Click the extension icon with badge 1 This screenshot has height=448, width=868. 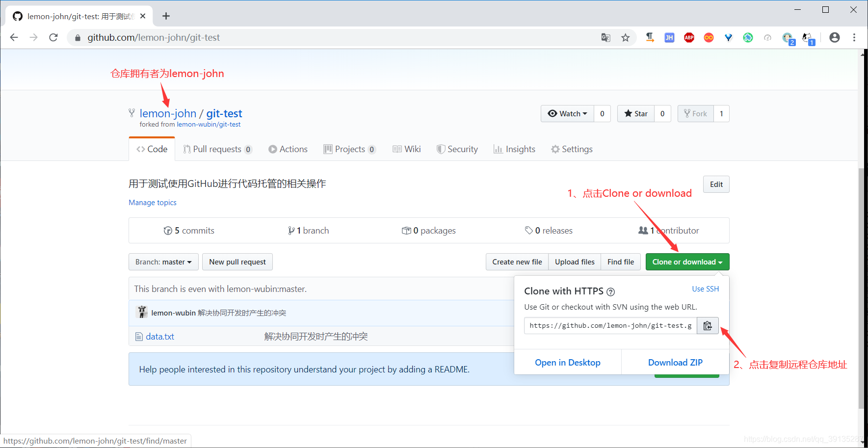(x=808, y=38)
